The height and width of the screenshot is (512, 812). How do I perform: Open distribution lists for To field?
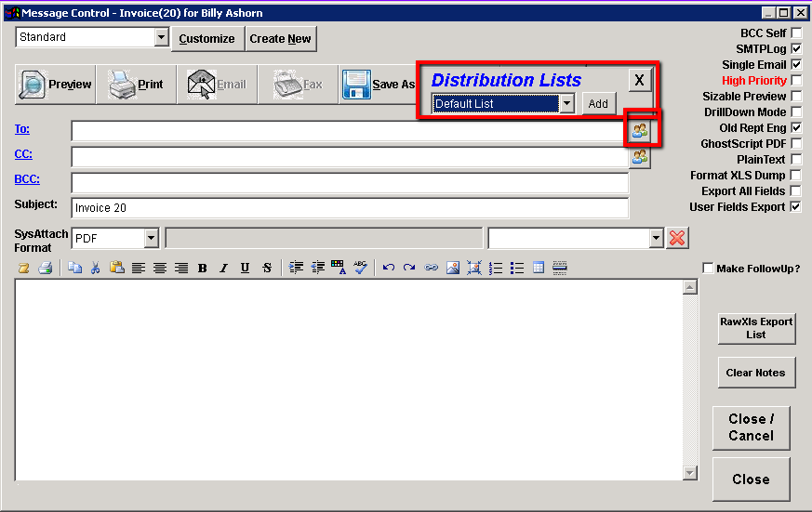pos(640,131)
